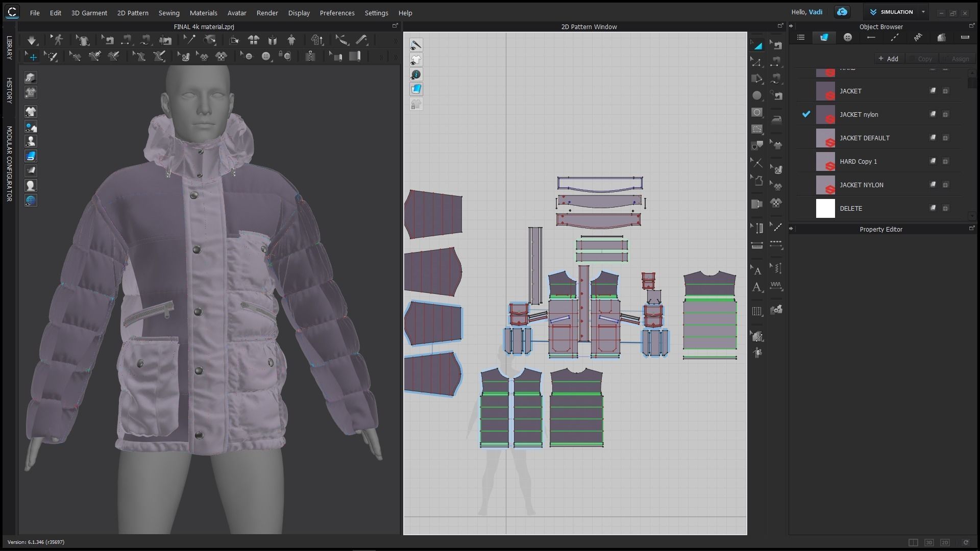Click the white DELETE fabric swatch

coord(825,208)
